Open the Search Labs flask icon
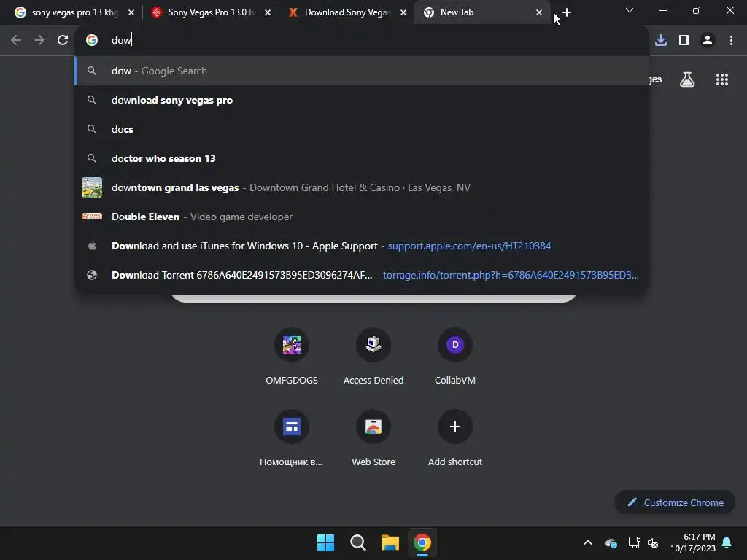This screenshot has width=747, height=560. [x=687, y=79]
